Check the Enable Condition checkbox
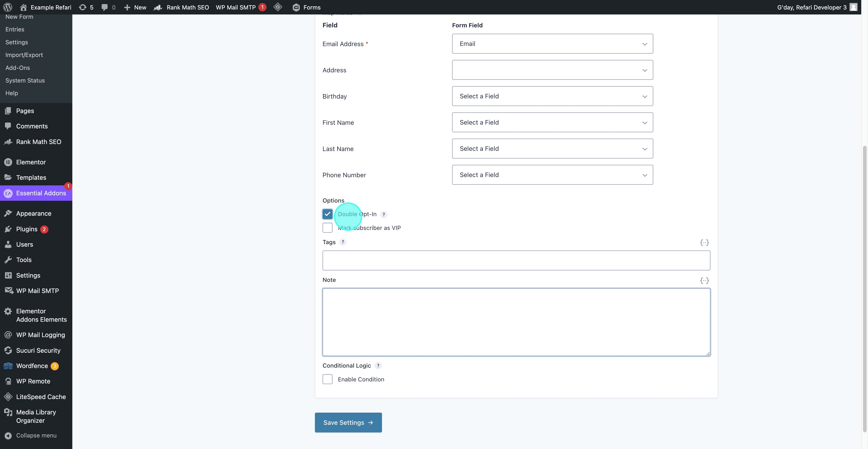 tap(327, 379)
